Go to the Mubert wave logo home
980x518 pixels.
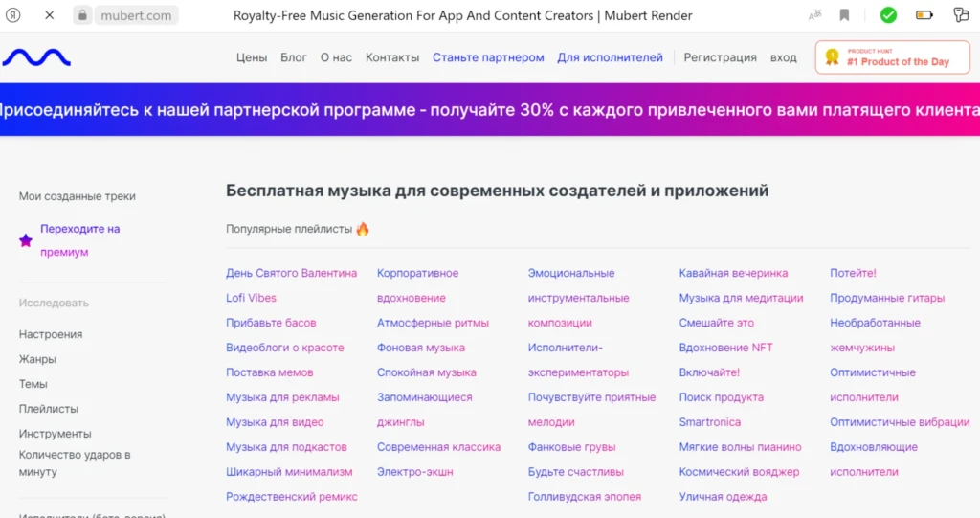[36, 57]
